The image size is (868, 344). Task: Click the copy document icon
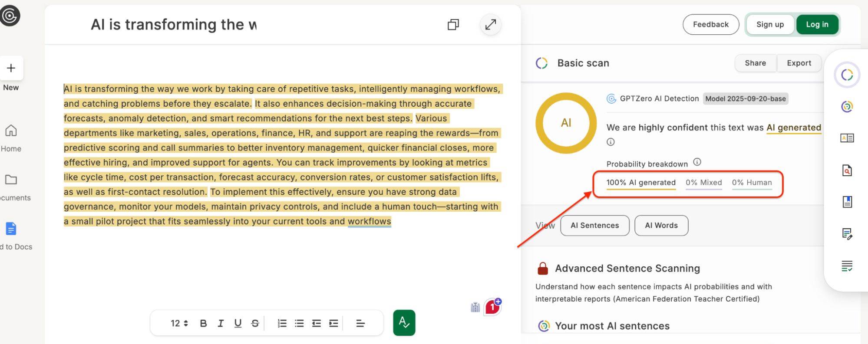click(x=453, y=25)
